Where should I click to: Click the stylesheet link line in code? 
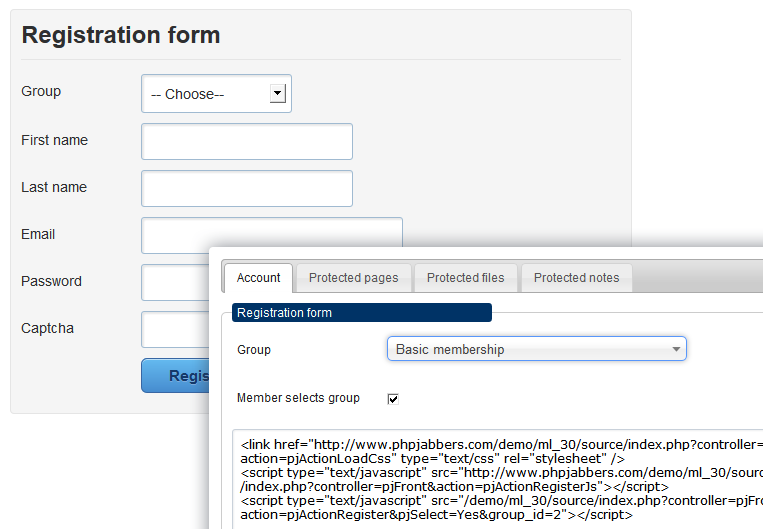501,451
